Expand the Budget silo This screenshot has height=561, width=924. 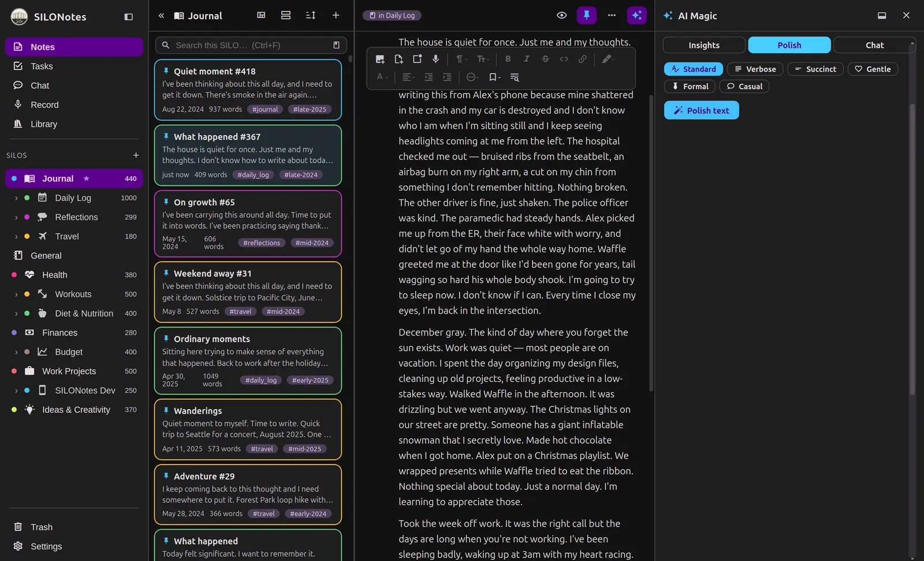[16, 352]
